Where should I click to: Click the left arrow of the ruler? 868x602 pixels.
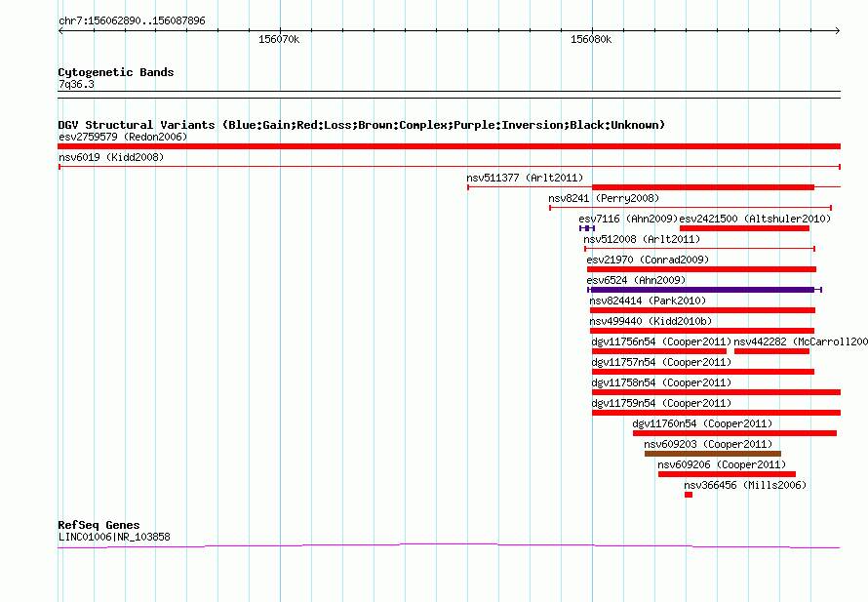coord(60,31)
